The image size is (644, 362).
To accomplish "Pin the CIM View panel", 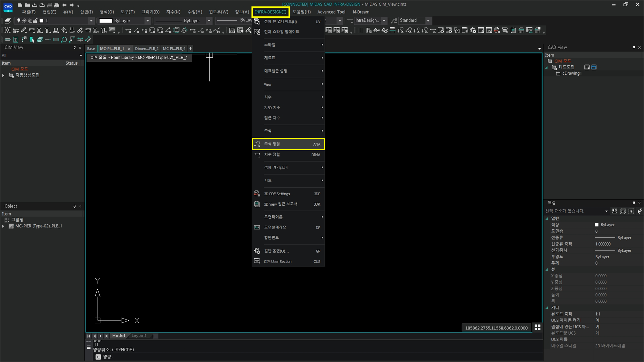I will 74,48.
